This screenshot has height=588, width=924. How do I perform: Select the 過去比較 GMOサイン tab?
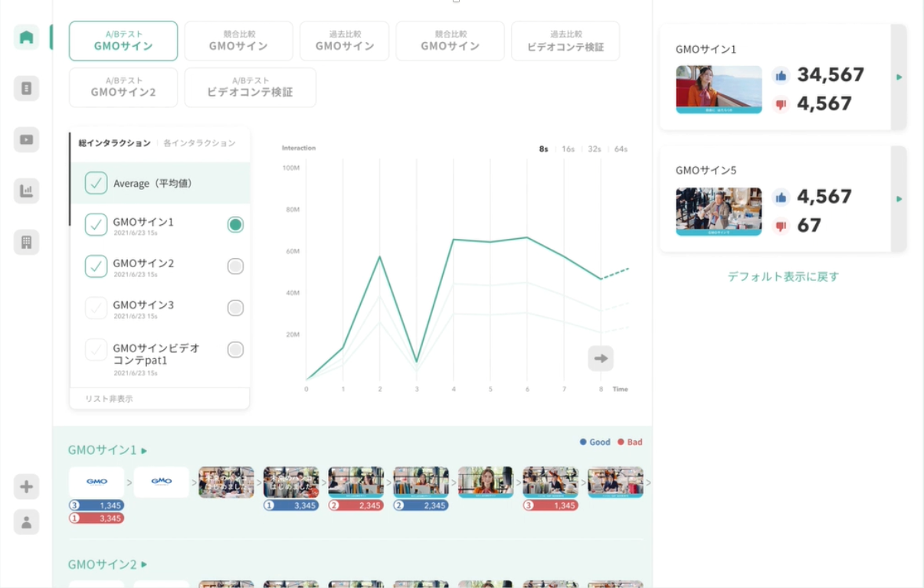(345, 41)
